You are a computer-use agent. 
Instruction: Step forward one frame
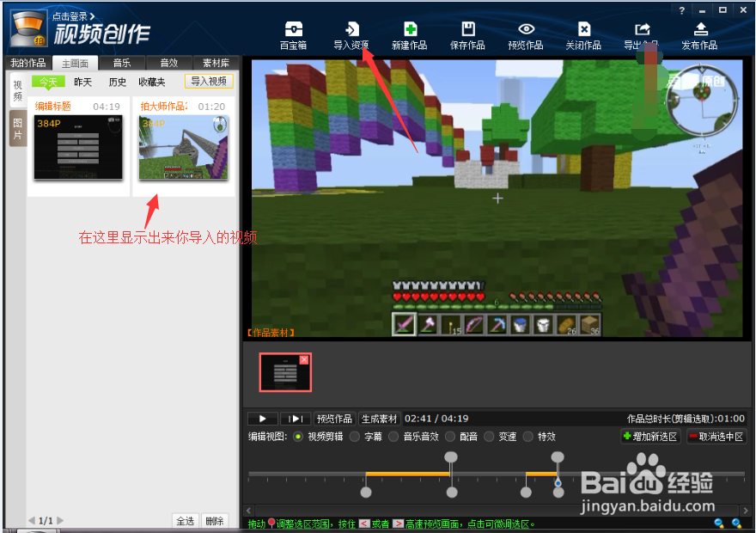tap(296, 418)
